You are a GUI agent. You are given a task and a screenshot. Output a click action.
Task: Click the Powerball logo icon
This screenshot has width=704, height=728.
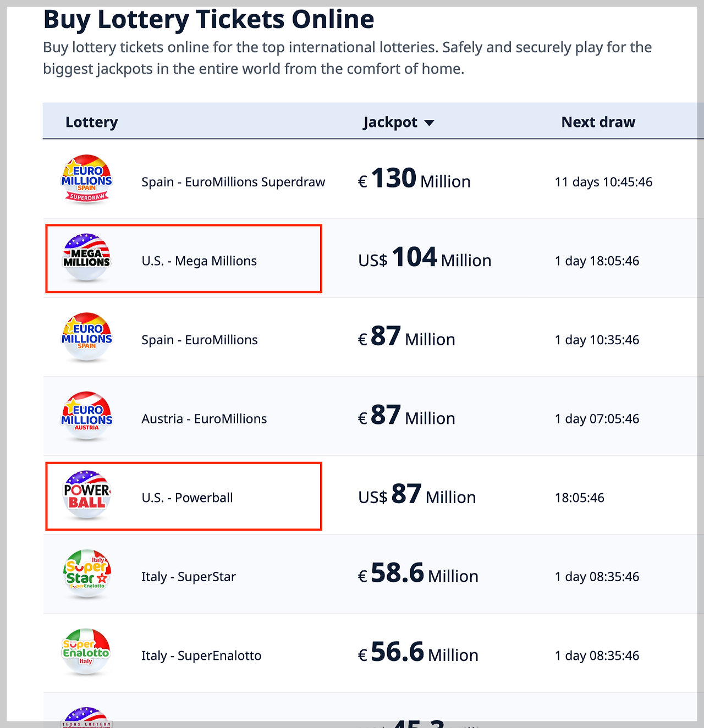(86, 495)
